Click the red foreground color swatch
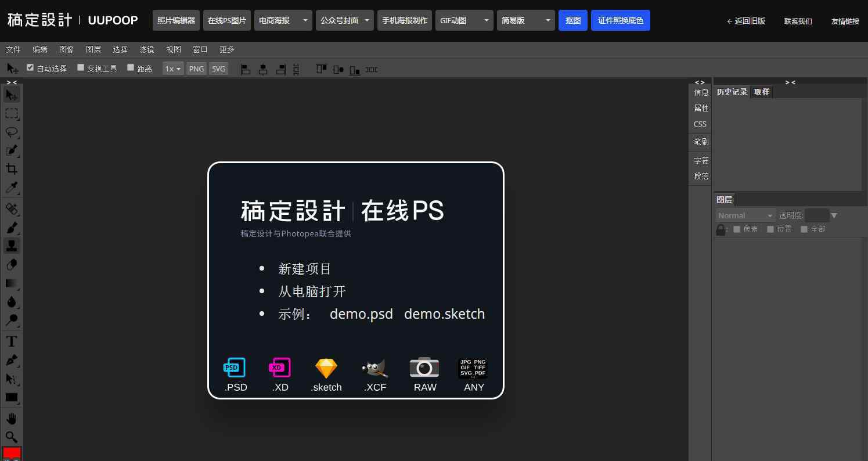This screenshot has height=461, width=868. [12, 453]
